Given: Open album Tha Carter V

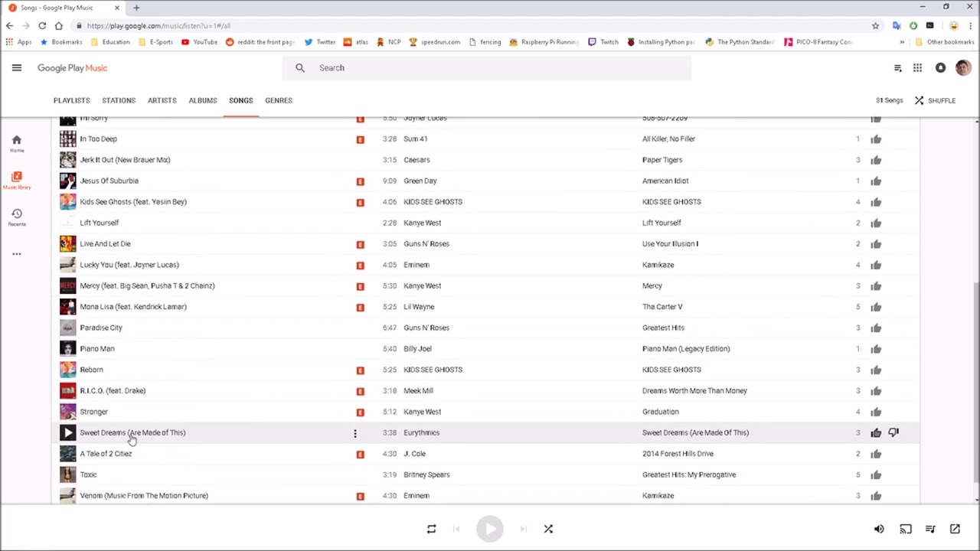Looking at the screenshot, I should coord(662,307).
